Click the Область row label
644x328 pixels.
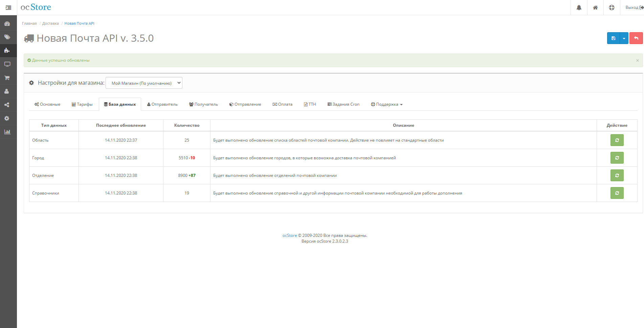[40, 140]
